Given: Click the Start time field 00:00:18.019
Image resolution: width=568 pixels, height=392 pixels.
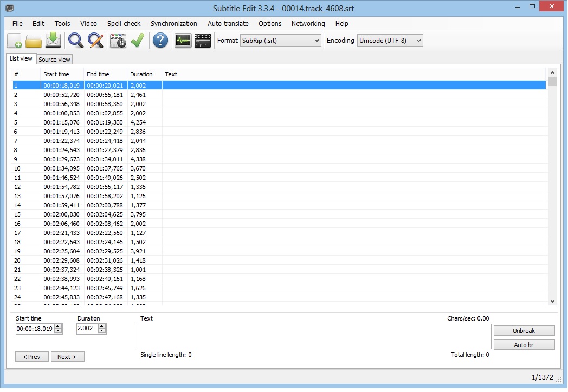Looking at the screenshot, I should tap(35, 329).
